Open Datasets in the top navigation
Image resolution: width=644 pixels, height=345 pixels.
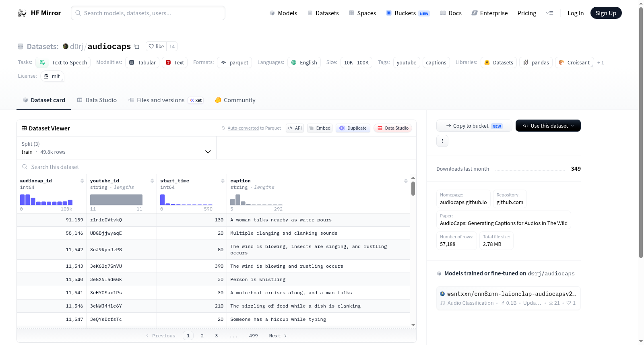[x=323, y=13]
